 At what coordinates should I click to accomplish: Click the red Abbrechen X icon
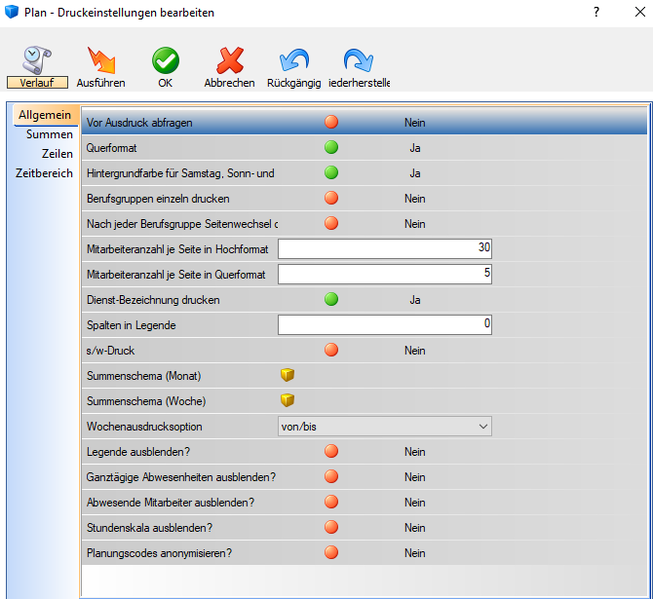(229, 60)
